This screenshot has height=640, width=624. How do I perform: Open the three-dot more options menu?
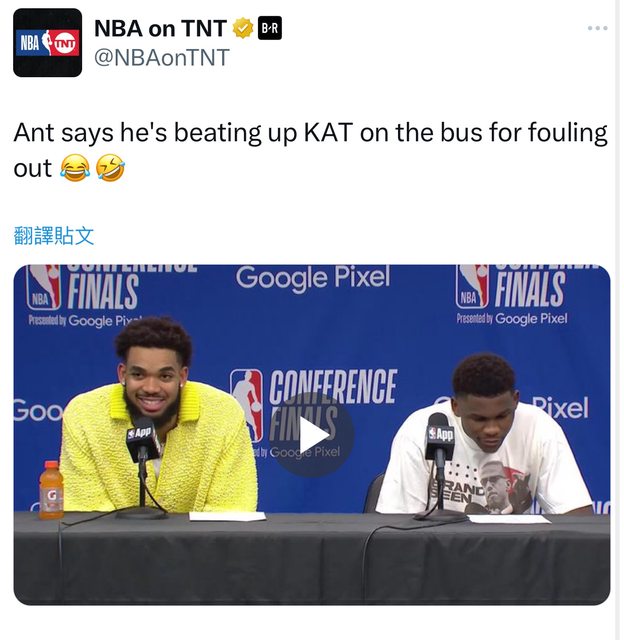pyautogui.click(x=597, y=28)
